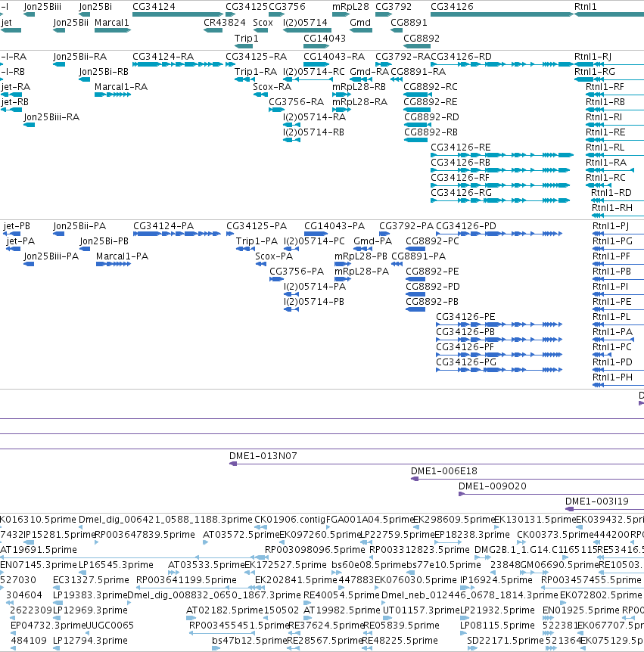Click transcript CG34126-RD
Viewport: 644px width, 652px height.
(x=461, y=57)
